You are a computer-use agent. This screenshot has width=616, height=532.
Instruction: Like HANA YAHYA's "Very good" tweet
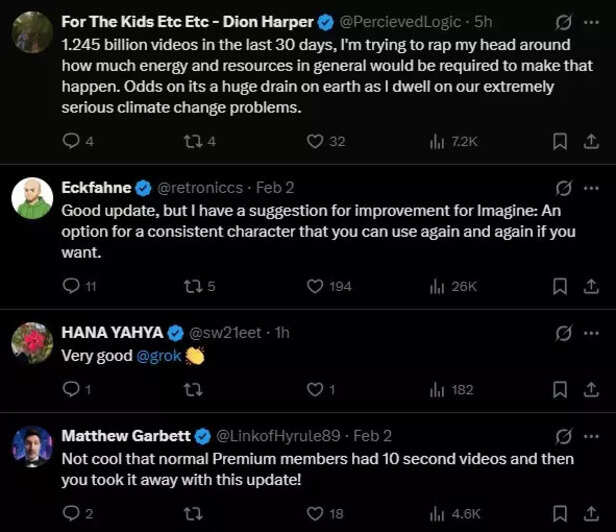pyautogui.click(x=315, y=389)
